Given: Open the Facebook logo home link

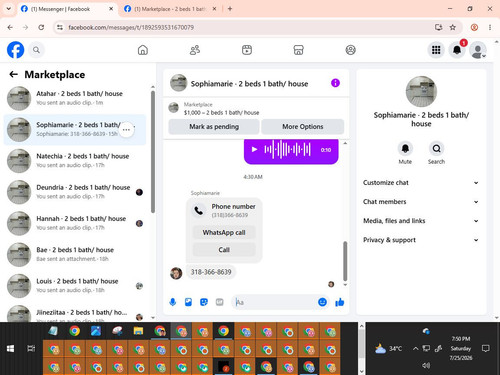Looking at the screenshot, I should 15,50.
